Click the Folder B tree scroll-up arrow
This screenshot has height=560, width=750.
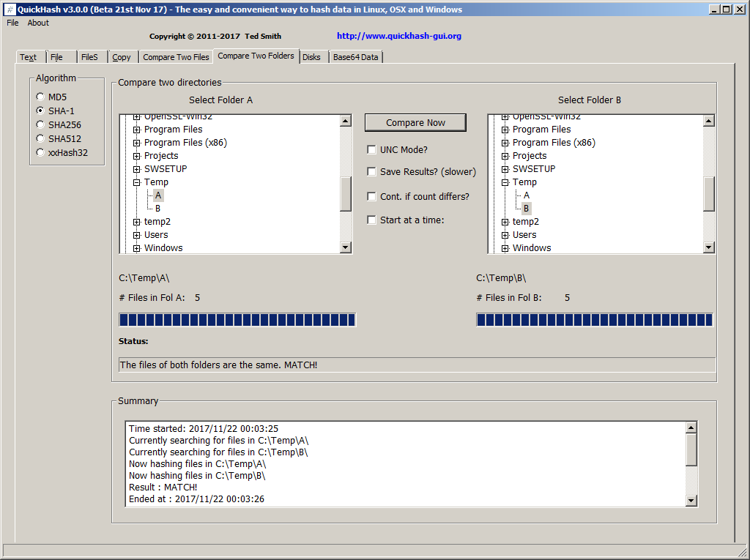tap(709, 121)
